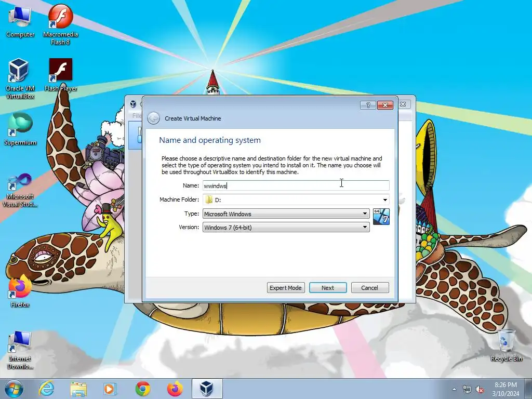The width and height of the screenshot is (532, 399).
Task: Click the wizard back arrow button
Action: pos(153,118)
